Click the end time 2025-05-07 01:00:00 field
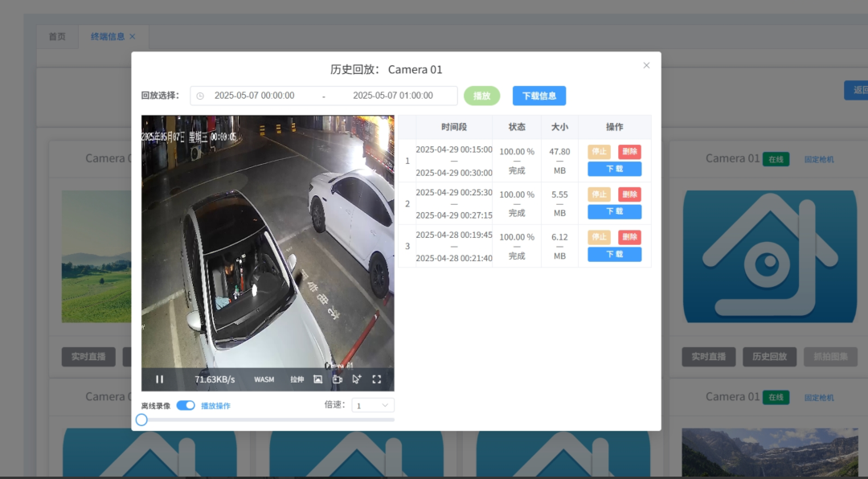868x479 pixels. point(393,96)
